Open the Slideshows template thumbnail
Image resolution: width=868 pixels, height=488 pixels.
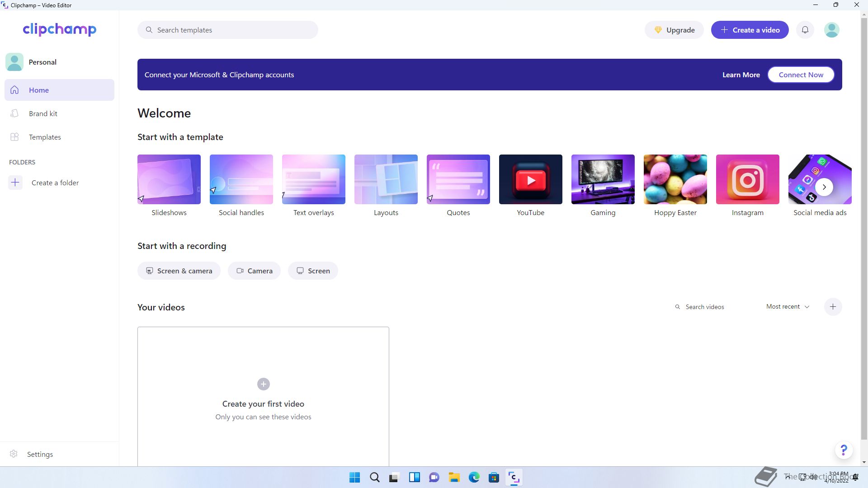pos(169,179)
